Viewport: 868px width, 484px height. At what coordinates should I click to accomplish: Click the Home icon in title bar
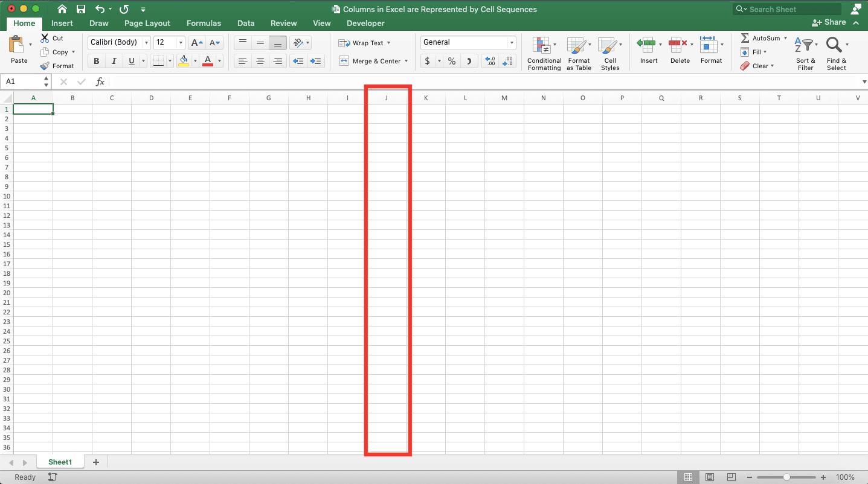62,9
